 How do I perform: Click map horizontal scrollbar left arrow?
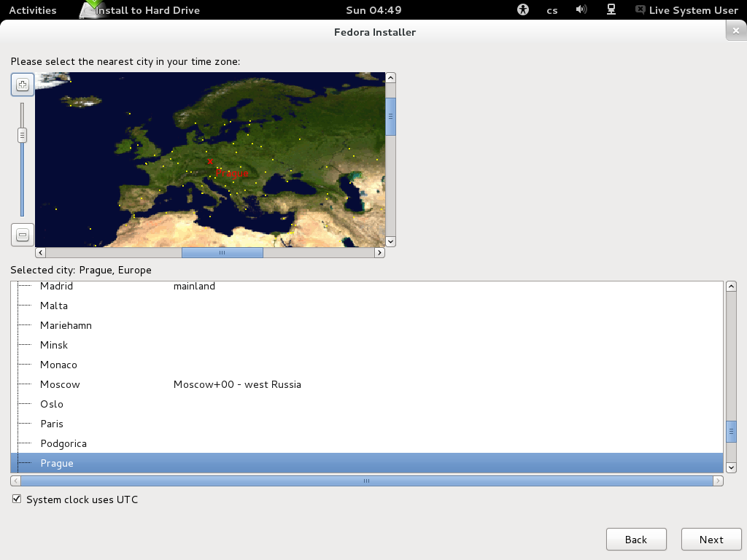tap(41, 252)
